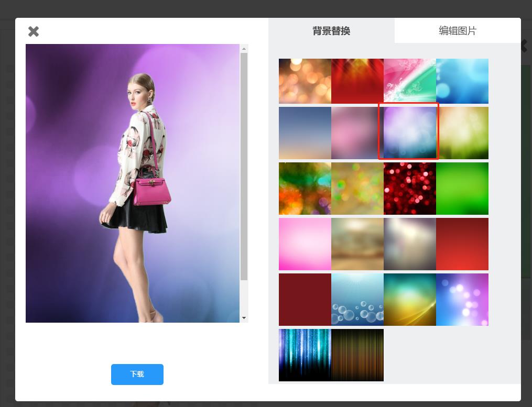Choose the solid bright green gradient background
This screenshot has height=407, width=532.
pyautogui.click(x=462, y=189)
